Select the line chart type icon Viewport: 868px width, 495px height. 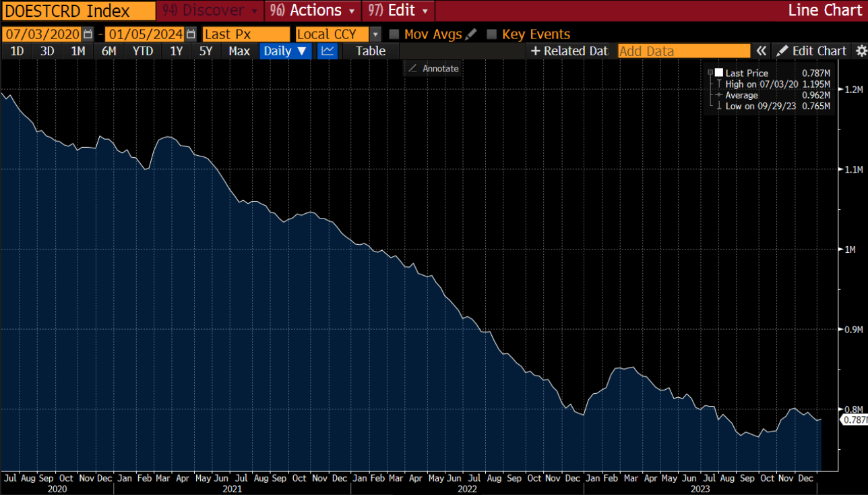pyautogui.click(x=328, y=51)
